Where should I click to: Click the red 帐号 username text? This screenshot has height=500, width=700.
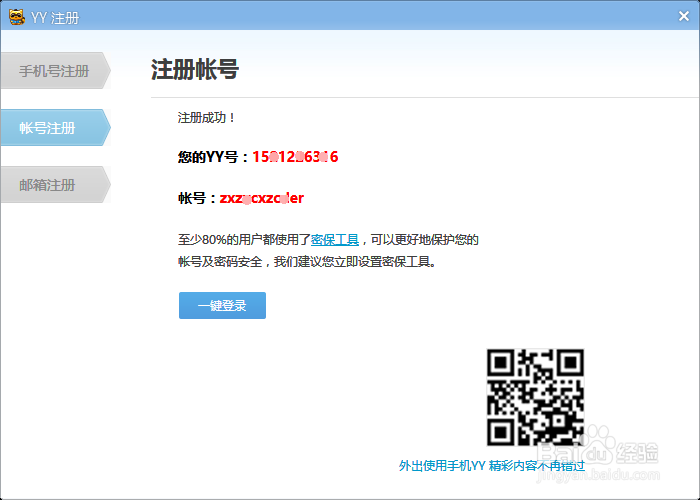[x=262, y=198]
